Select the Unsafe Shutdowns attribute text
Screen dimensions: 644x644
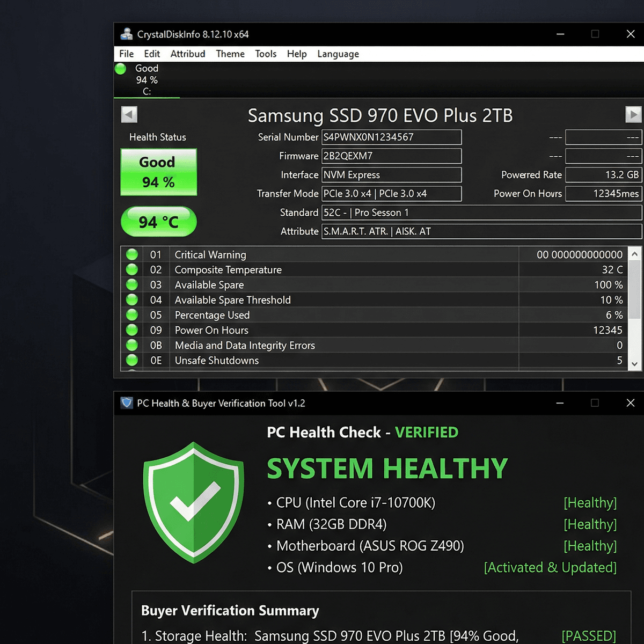[x=217, y=361]
